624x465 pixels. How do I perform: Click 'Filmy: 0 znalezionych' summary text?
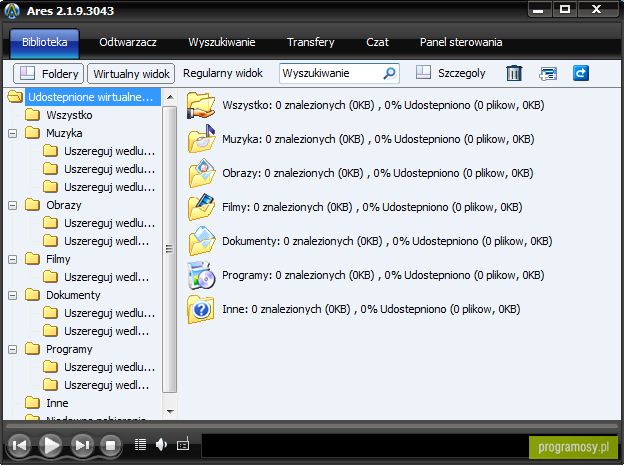[372, 207]
